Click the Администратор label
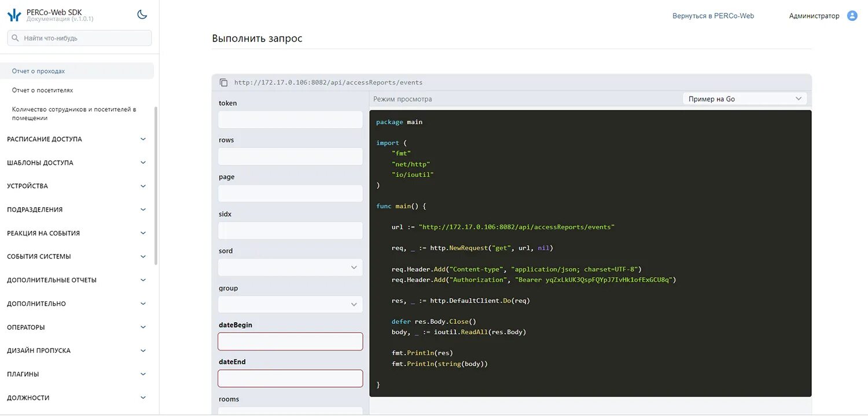The height and width of the screenshot is (416, 868). (x=814, y=16)
